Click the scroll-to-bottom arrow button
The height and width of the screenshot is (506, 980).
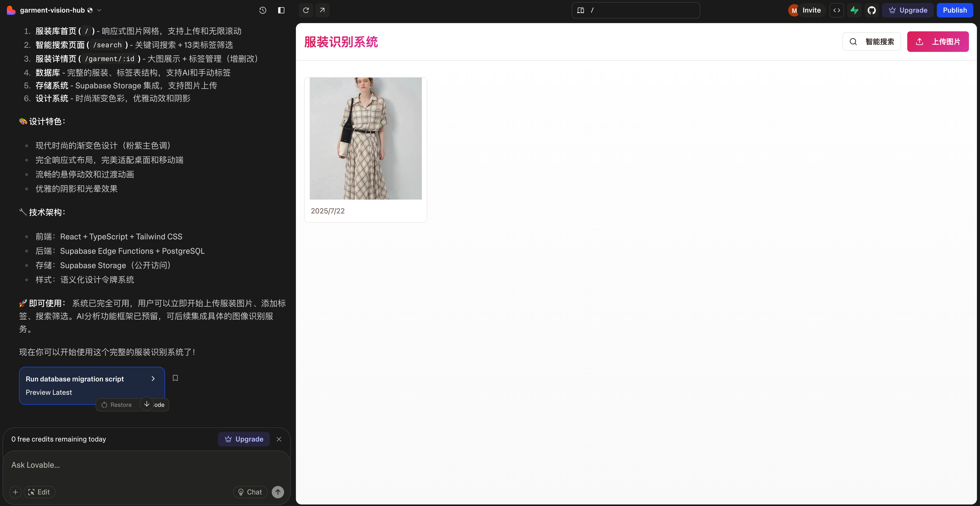tap(147, 404)
